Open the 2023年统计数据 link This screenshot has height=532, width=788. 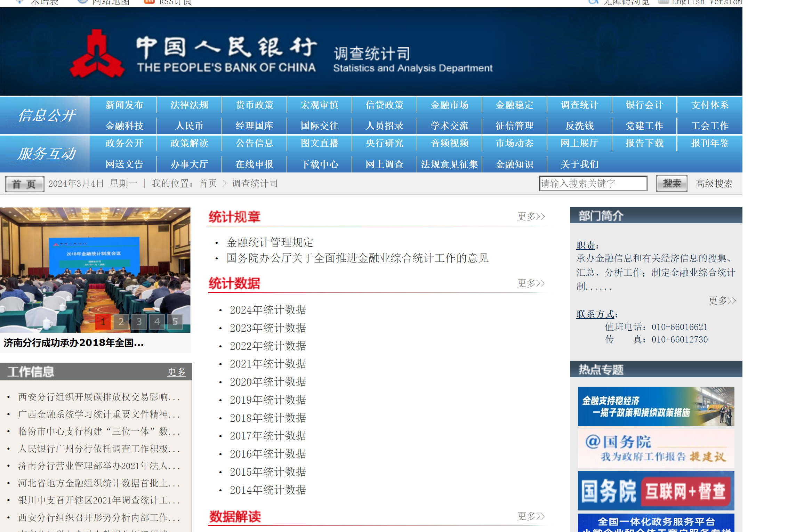[x=268, y=328]
